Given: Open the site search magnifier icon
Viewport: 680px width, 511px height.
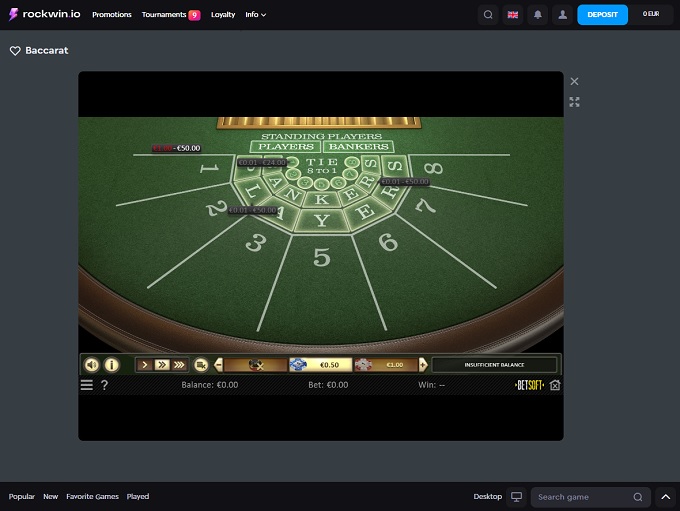Looking at the screenshot, I should coord(487,15).
